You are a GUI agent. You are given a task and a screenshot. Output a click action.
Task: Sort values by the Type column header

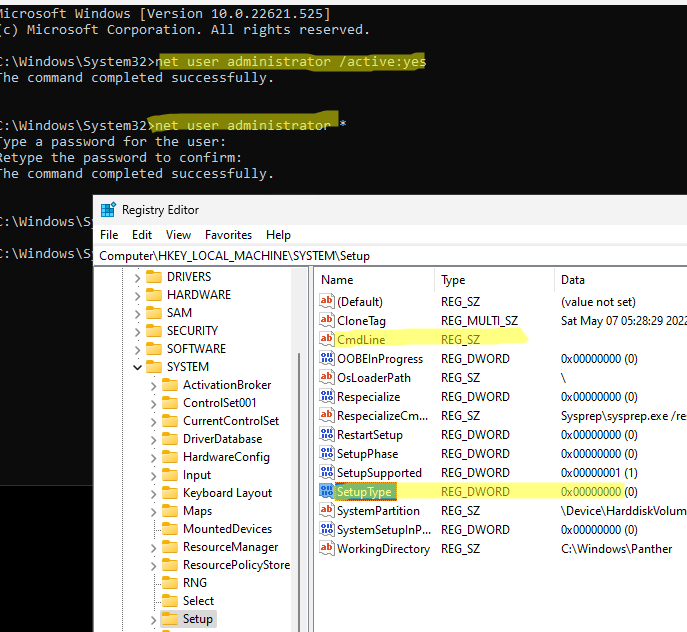pyautogui.click(x=495, y=280)
